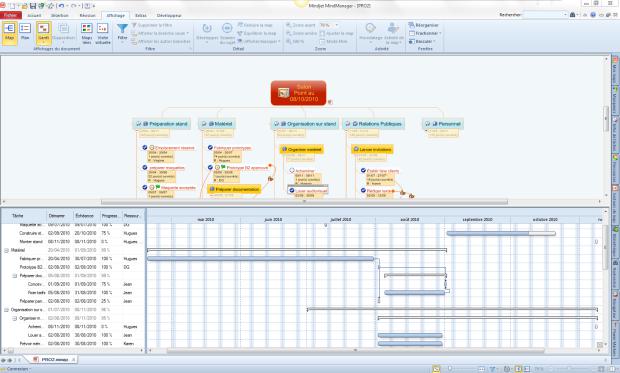Toggle task checkbox on Matériel topic
Image resolution: width=620 pixels, height=373 pixels.
point(204,124)
